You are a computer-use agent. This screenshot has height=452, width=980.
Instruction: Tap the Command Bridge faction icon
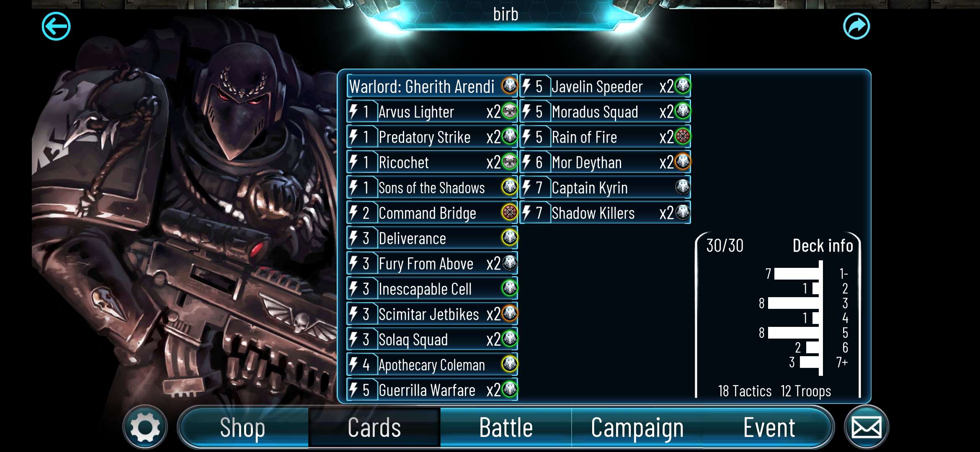pyautogui.click(x=510, y=213)
